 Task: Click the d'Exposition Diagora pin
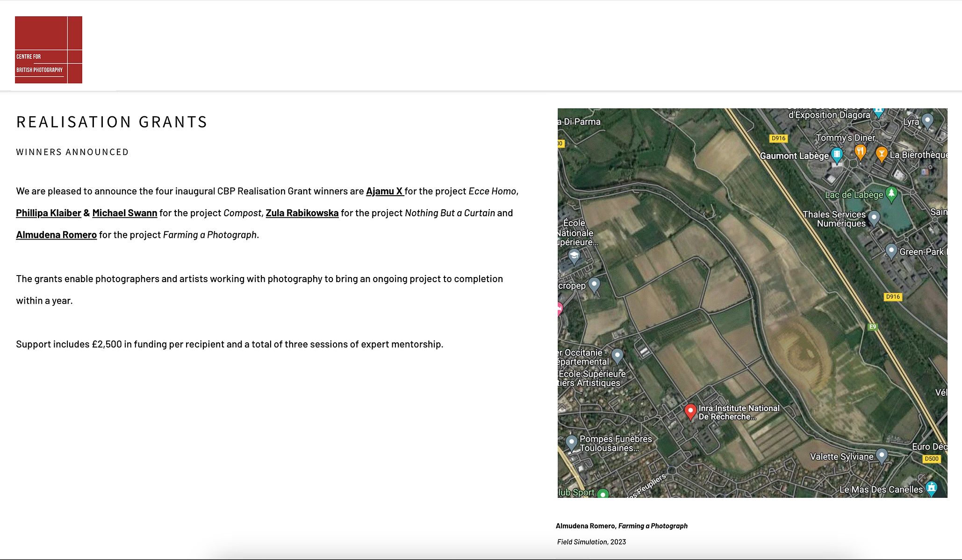879,112
